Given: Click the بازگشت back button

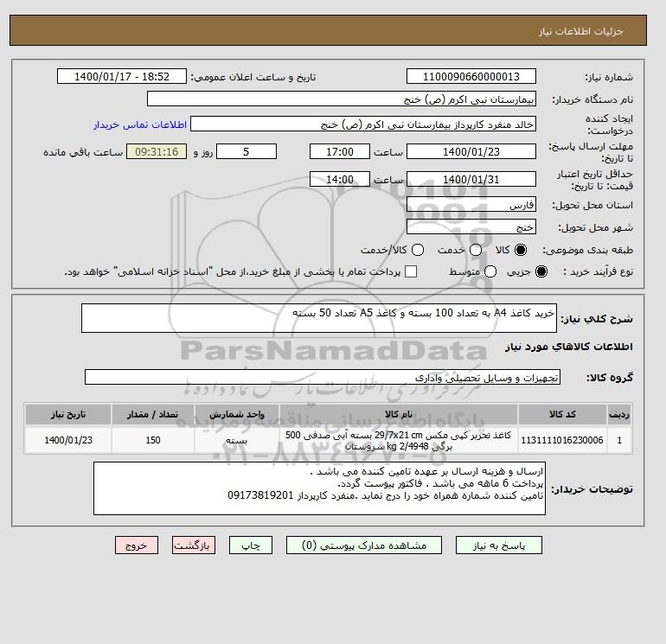Looking at the screenshot, I should 194,545.
